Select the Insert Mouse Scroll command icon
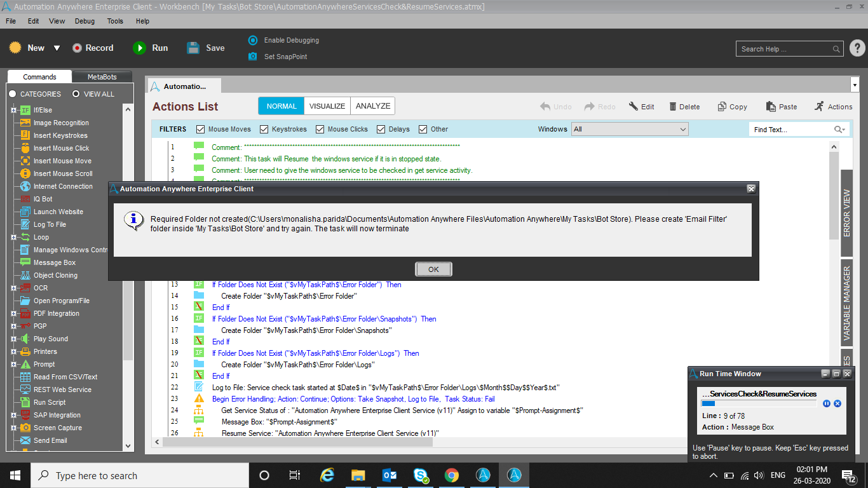Screen dimensions: 868x488 [x=25, y=173]
